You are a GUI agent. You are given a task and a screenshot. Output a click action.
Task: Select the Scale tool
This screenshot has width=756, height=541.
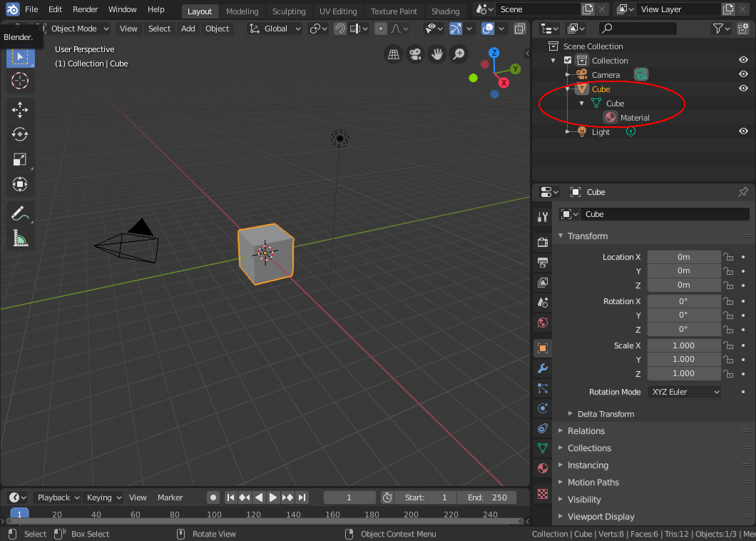[20, 159]
